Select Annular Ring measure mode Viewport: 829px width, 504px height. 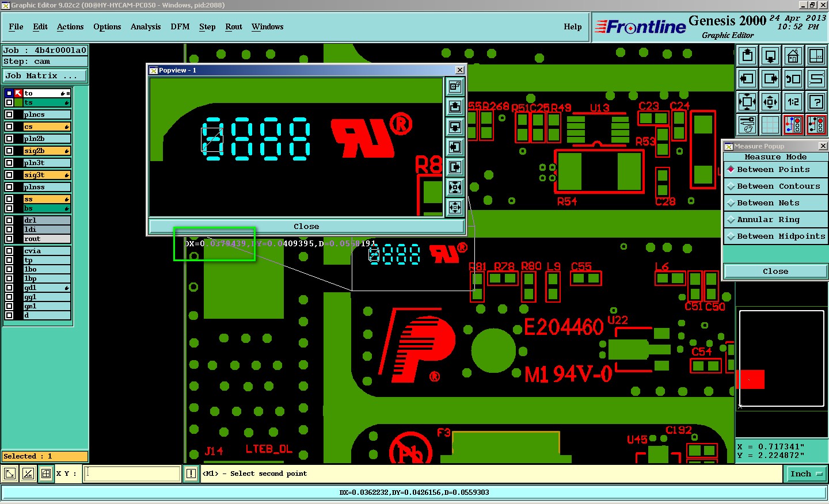[775, 220]
